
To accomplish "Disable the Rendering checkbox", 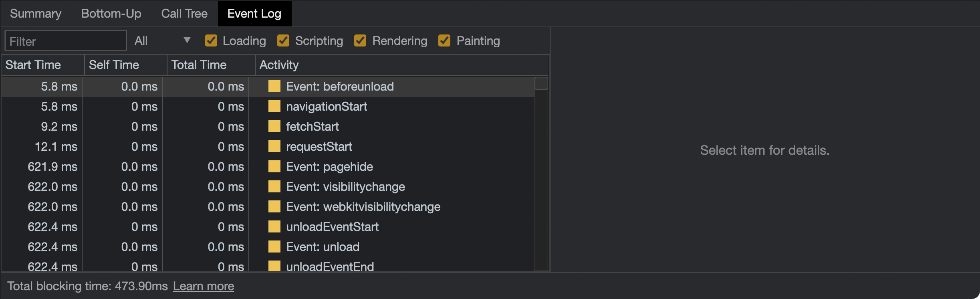I will click(x=360, y=40).
